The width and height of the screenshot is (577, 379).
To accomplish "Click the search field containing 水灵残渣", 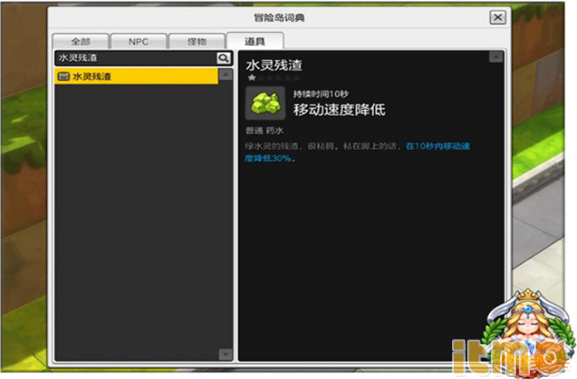I will (x=136, y=58).
